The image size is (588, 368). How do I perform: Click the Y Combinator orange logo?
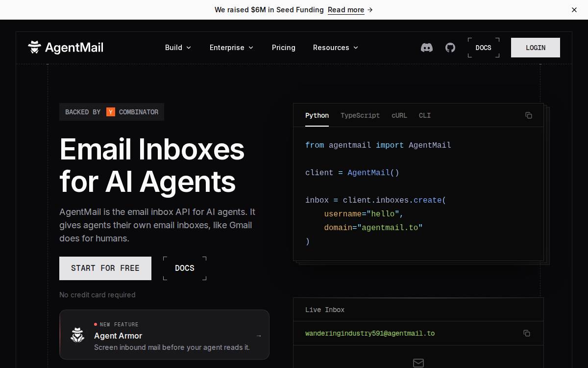coord(111,112)
